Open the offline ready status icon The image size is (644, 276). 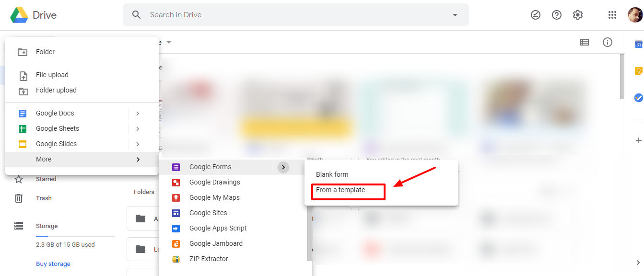tap(536, 15)
